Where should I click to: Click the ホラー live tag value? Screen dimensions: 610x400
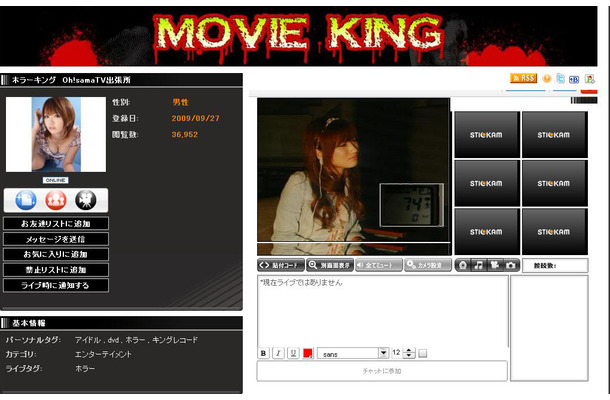85,368
